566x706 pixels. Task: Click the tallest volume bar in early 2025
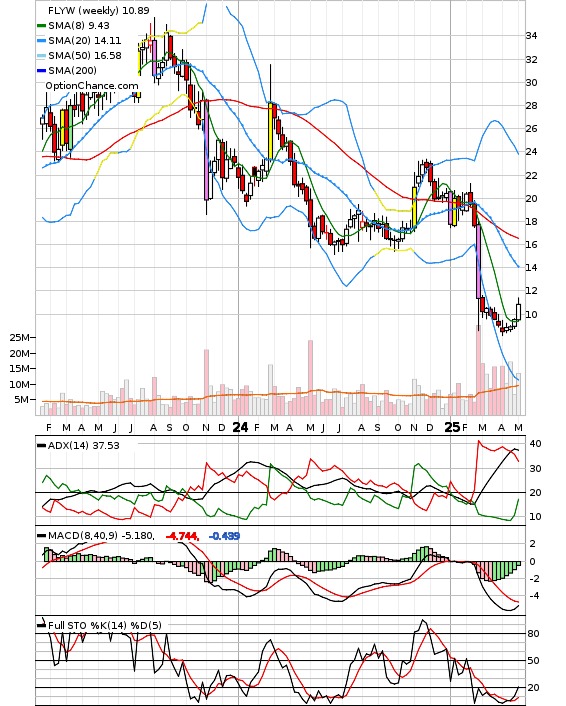pyautogui.click(x=479, y=370)
